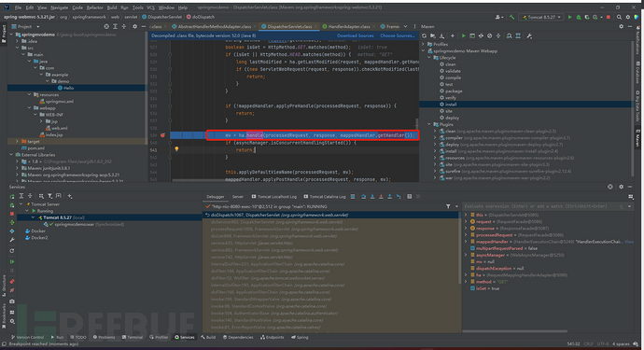Hide the Maven tool window
Viewport: 644px width, 350px height.
(x=630, y=26)
